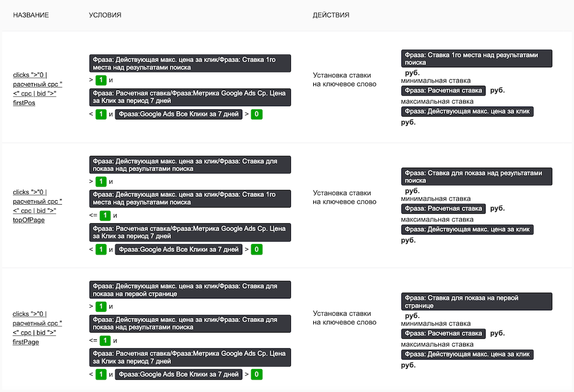
Task: Click 'Расчетная ставка' tag in firstPage actions
Action: pyautogui.click(x=443, y=333)
